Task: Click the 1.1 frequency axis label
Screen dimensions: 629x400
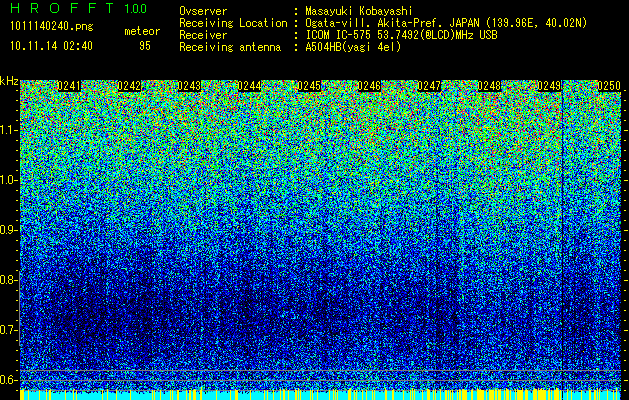Action: 8,130
